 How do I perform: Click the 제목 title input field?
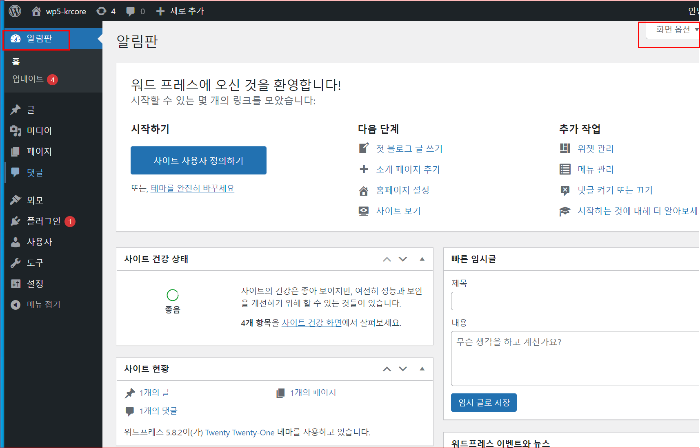(x=575, y=301)
